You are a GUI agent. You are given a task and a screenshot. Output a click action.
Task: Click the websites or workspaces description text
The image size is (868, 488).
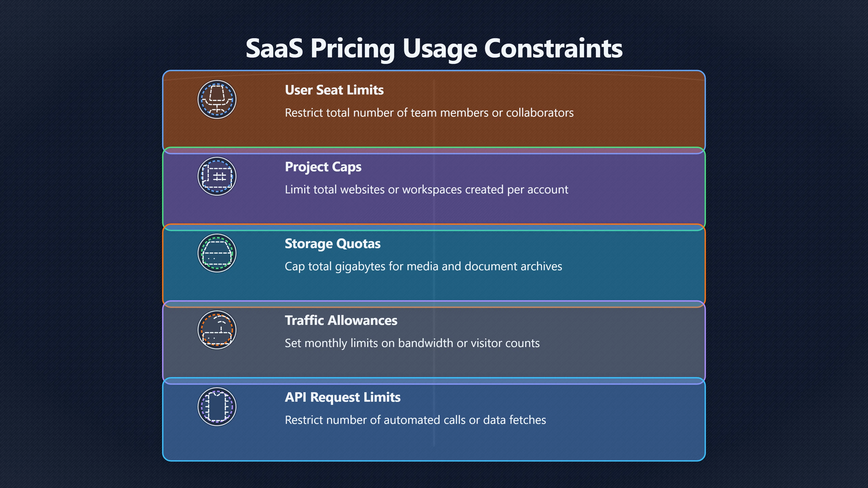tap(427, 190)
